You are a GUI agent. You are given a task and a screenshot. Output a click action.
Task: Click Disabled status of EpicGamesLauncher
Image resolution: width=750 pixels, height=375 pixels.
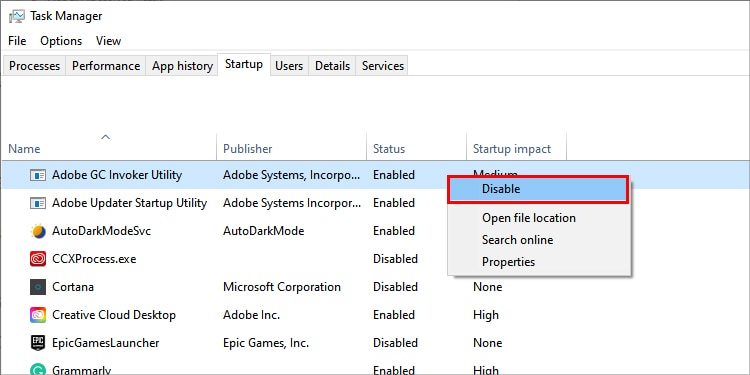tap(396, 343)
